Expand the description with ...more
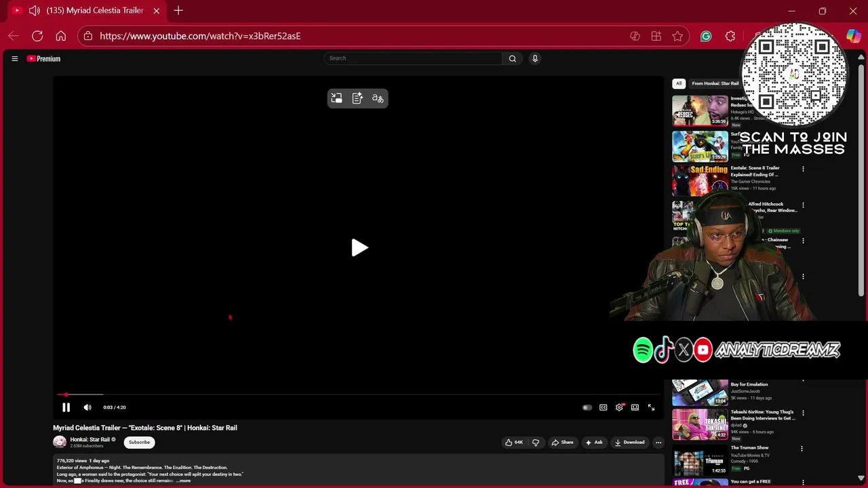 click(183, 481)
